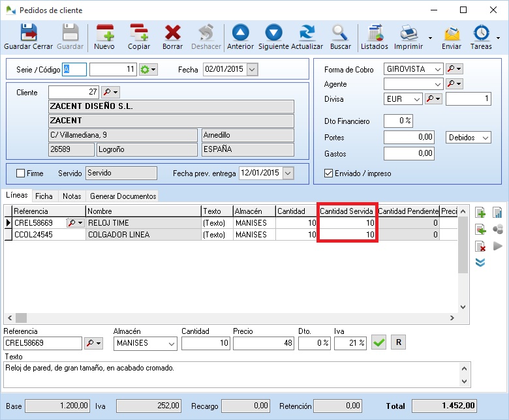Click the Actualizar refresh icon
This screenshot has height=420, width=509.
[x=307, y=33]
